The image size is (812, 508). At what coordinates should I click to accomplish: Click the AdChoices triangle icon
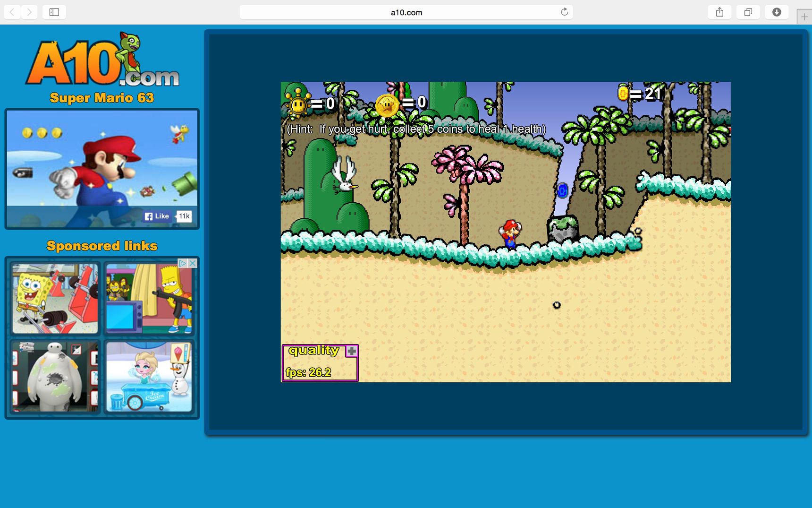point(182,263)
